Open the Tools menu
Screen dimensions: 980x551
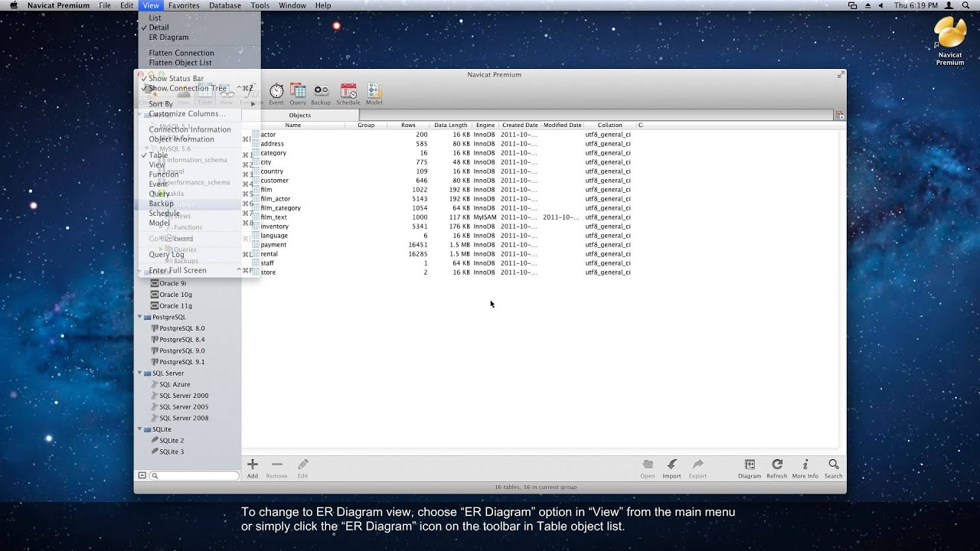260,5
